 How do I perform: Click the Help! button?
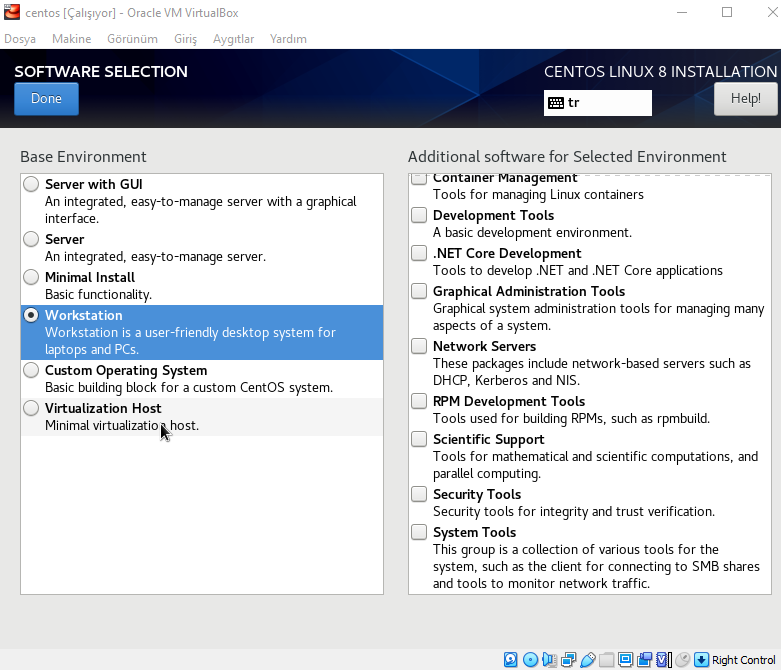point(746,99)
